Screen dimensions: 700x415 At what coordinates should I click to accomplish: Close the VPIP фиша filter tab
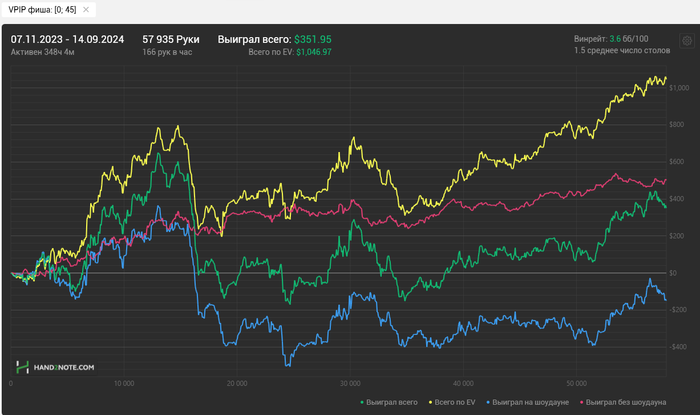tap(86, 9)
